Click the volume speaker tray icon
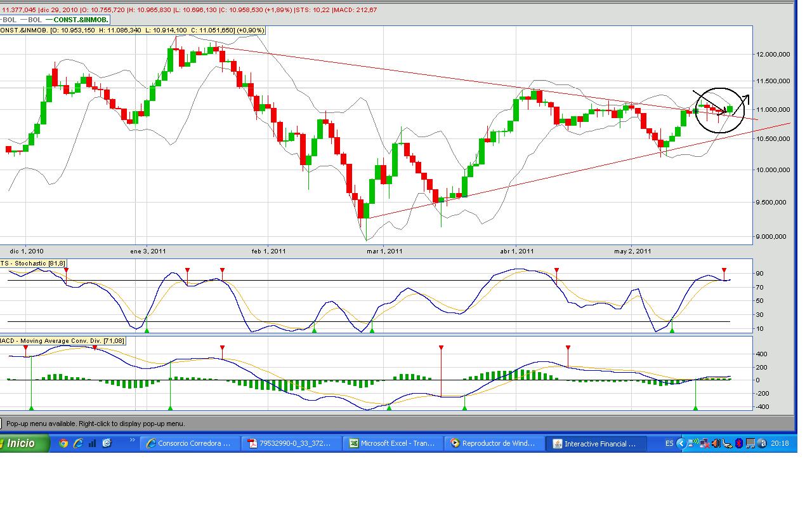This screenshot has width=812, height=508. (x=716, y=443)
